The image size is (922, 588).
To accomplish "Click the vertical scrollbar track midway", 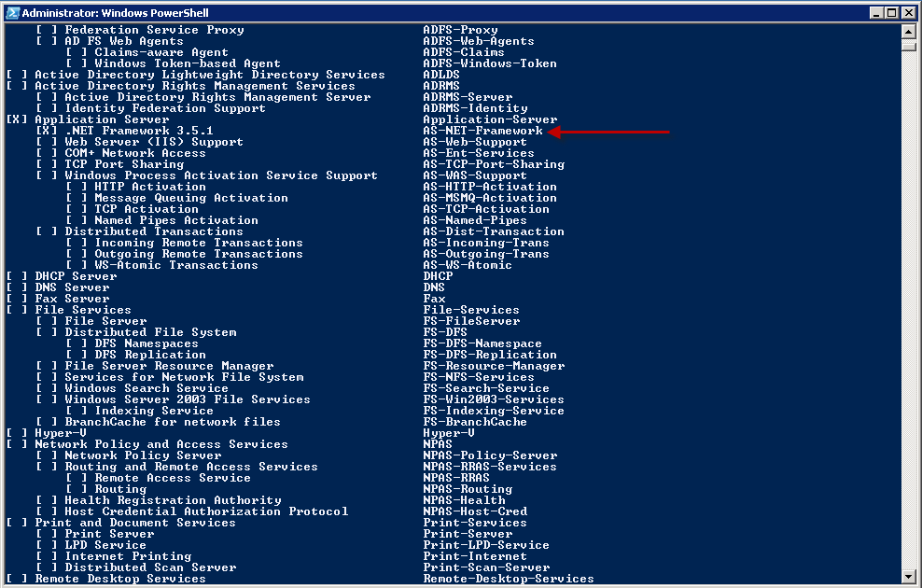I will pos(909,310).
